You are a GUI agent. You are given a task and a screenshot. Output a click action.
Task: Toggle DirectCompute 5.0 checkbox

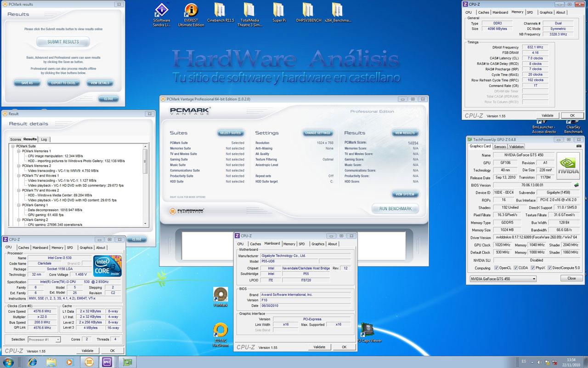pos(551,268)
